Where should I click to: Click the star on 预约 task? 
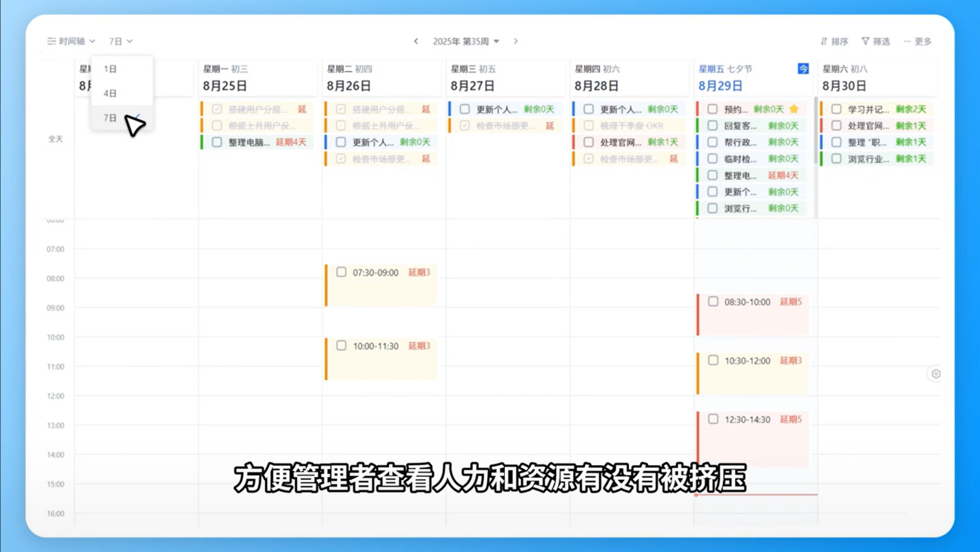(x=794, y=109)
